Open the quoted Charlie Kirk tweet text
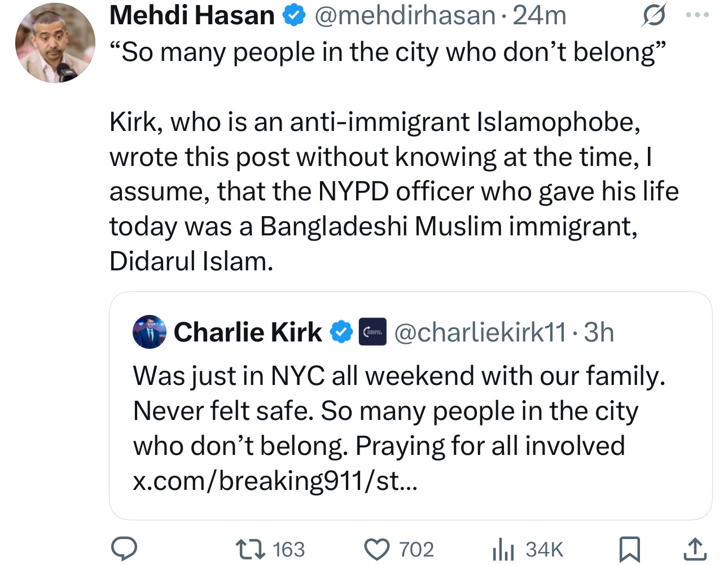Image resolution: width=728 pixels, height=565 pixels. click(x=399, y=428)
